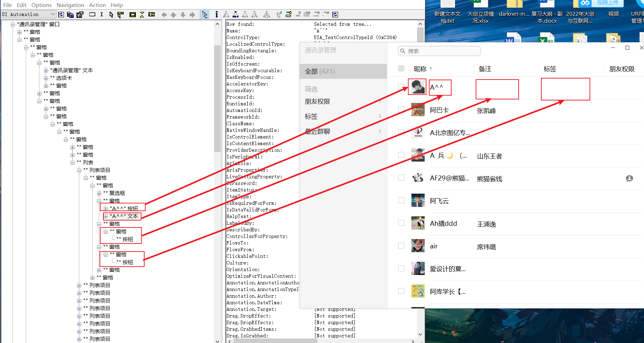Open the settings clipboard icon in Inspect toolbar
Viewport: 644px width, 343px height.
pos(80,14)
